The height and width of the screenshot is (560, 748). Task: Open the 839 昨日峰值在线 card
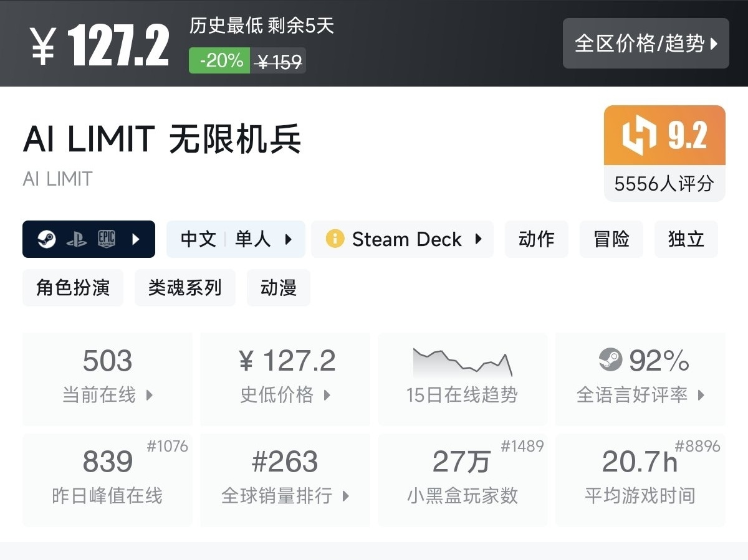pos(108,480)
